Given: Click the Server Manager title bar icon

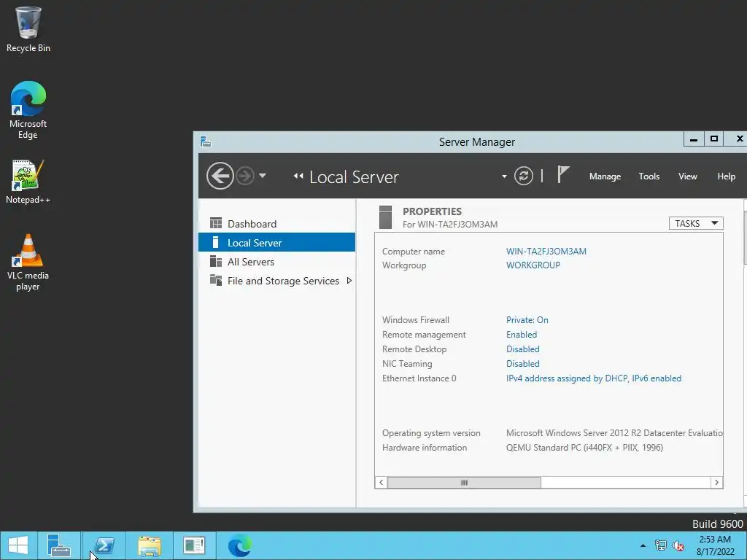Looking at the screenshot, I should pyautogui.click(x=206, y=141).
